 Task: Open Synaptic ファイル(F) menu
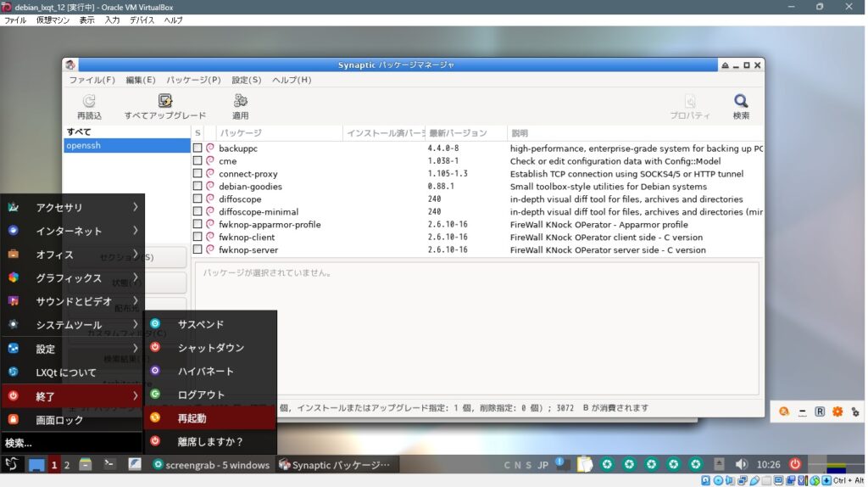pyautogui.click(x=92, y=80)
